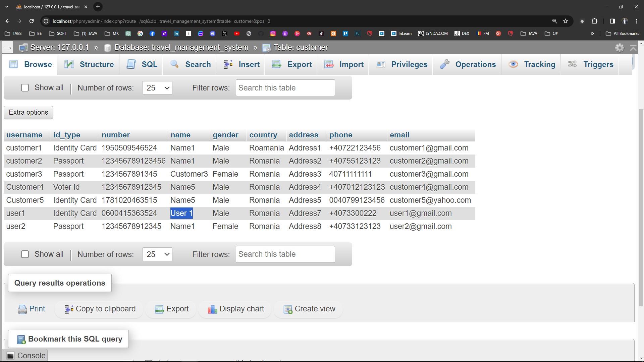
Task: Click the collapse top panel arrow icon
Action: (x=633, y=48)
